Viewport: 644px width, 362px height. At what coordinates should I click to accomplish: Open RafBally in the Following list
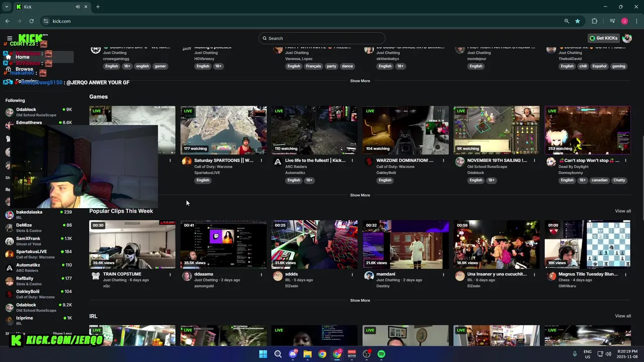(x=39, y=281)
